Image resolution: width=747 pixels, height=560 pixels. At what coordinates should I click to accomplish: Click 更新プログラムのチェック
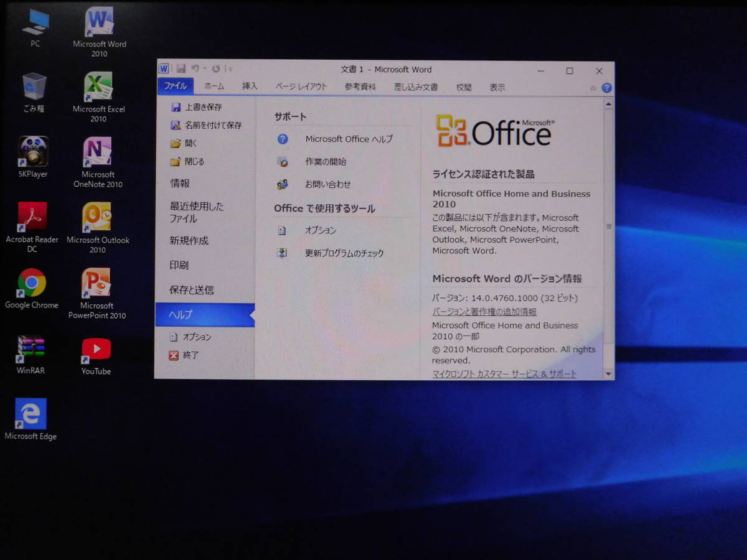click(331, 253)
